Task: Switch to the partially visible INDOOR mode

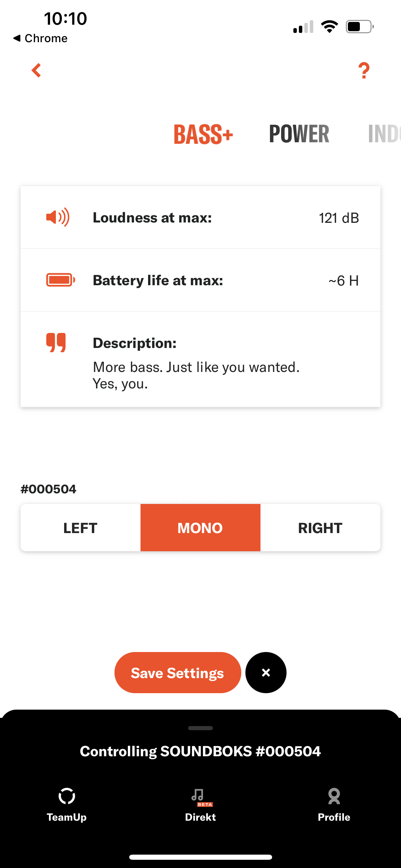Action: (x=384, y=134)
